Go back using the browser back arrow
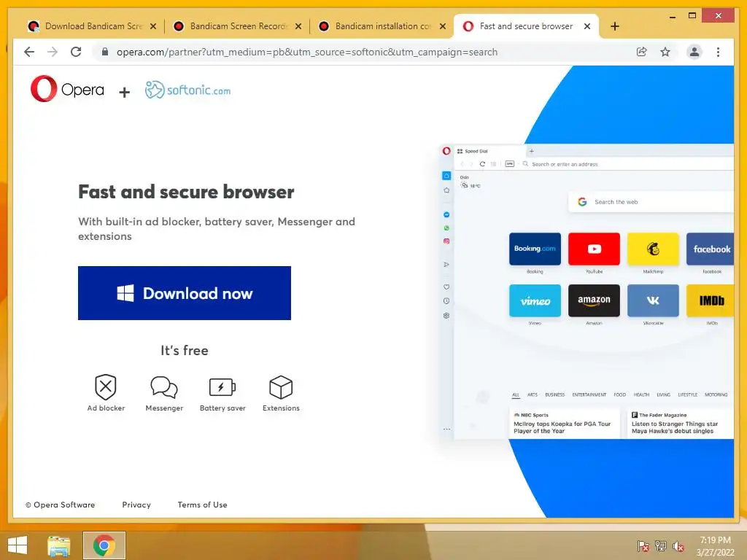The image size is (747, 560). coord(29,52)
